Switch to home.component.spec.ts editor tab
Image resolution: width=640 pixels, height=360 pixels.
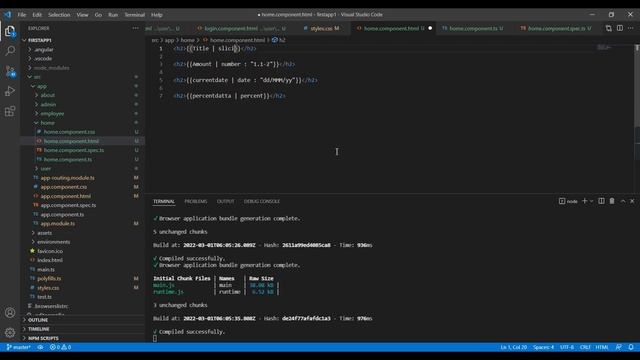[x=556, y=28]
